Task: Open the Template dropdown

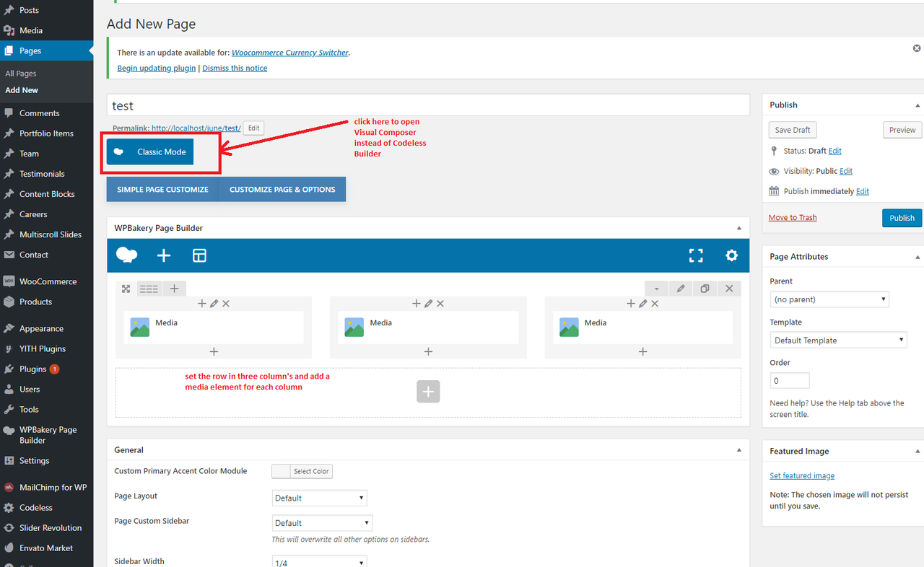Action: pyautogui.click(x=839, y=340)
